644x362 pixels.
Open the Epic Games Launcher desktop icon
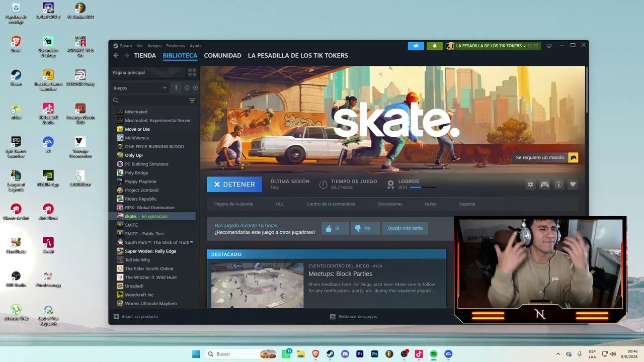16,147
